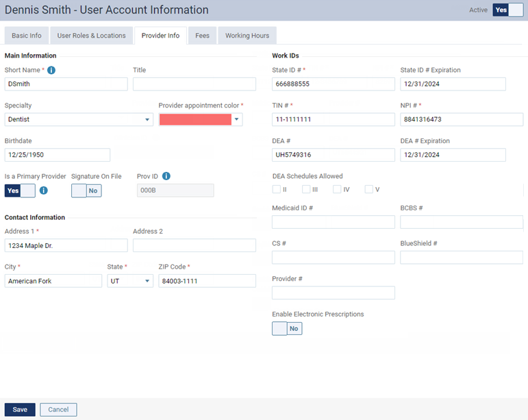Click the Save button

coord(20,410)
